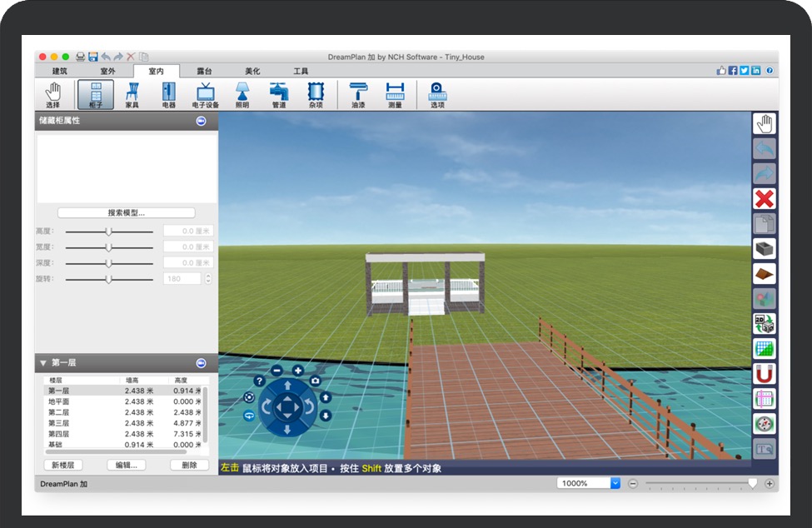Collapse the 储藏柜属性 panel using its round button
This screenshot has width=812, height=528.
[201, 122]
